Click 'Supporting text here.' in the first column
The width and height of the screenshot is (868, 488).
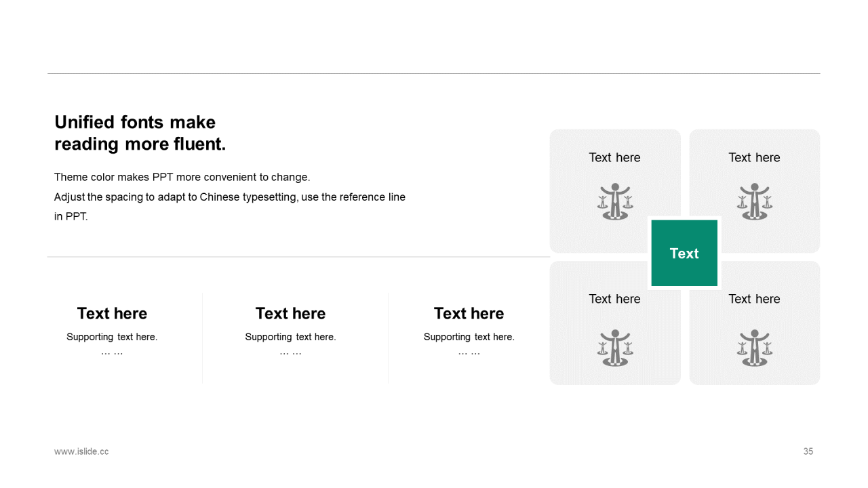click(112, 337)
